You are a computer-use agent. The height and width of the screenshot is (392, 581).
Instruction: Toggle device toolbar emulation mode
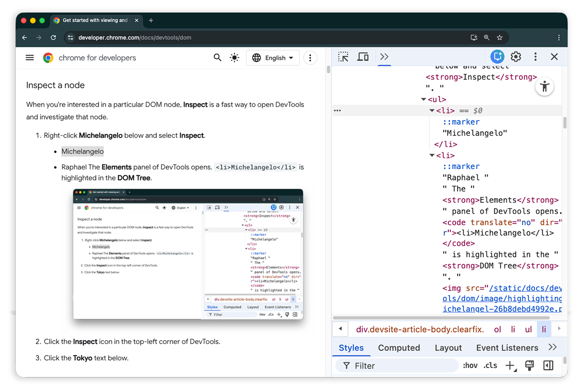[363, 57]
